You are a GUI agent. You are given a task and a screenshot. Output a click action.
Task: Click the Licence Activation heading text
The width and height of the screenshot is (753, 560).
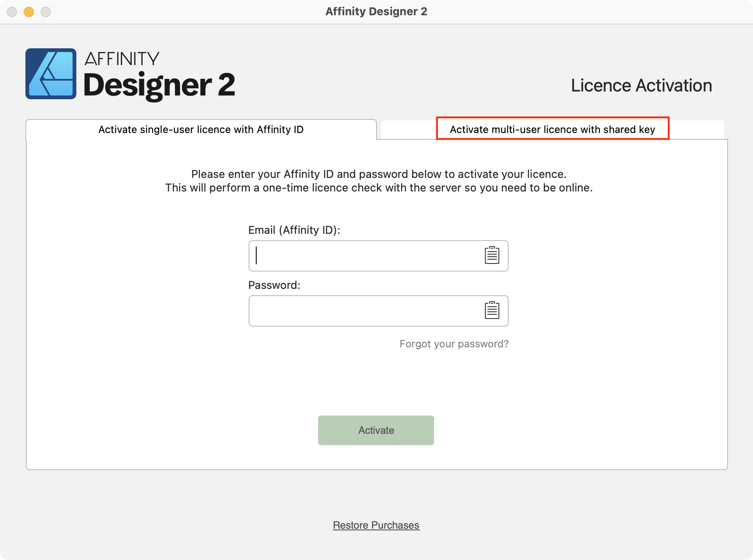pyautogui.click(x=641, y=86)
